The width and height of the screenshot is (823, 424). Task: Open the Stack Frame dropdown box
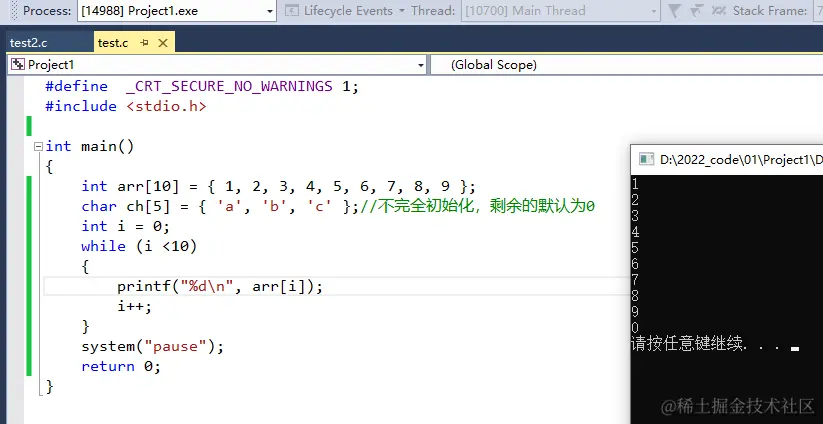[x=817, y=10]
